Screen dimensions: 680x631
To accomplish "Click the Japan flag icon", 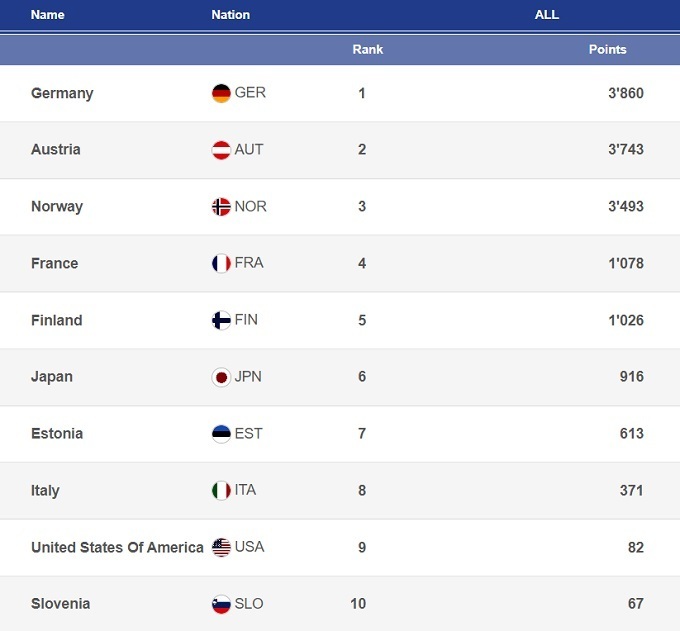I will click(x=221, y=377).
